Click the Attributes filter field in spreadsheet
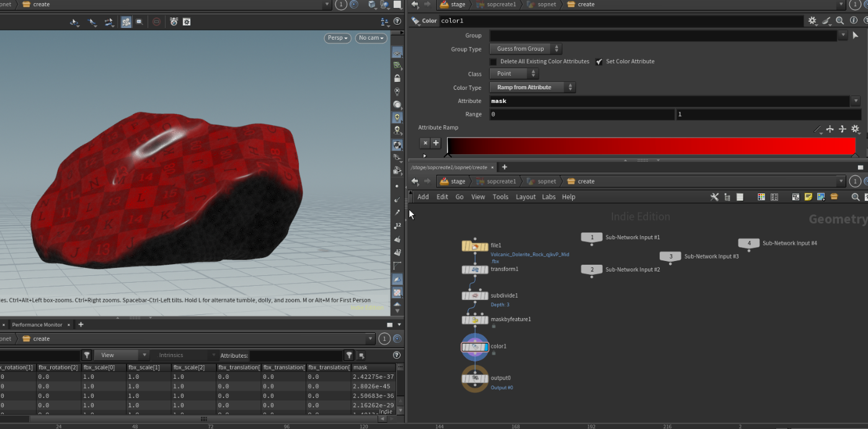The width and height of the screenshot is (868, 429). coord(296,355)
